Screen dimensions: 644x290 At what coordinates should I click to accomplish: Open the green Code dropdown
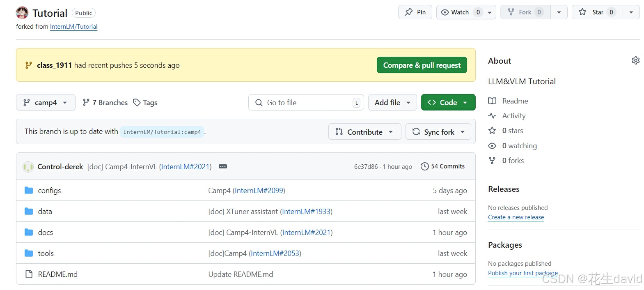tap(448, 102)
